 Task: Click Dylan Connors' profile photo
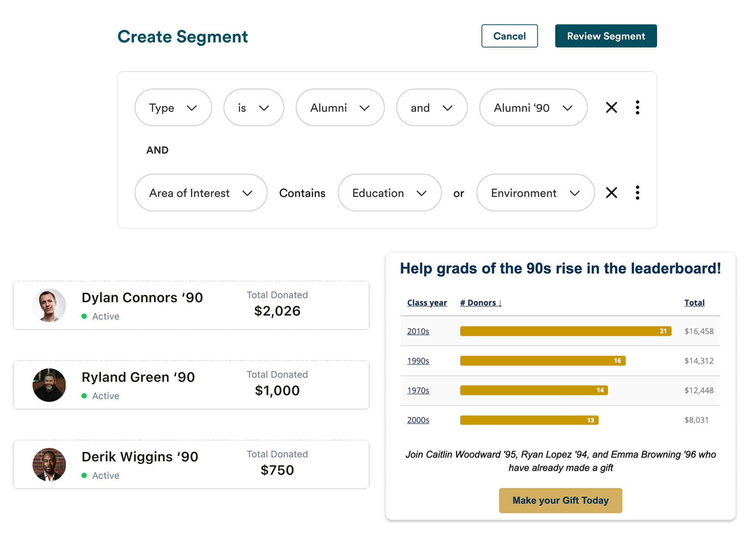tap(49, 305)
